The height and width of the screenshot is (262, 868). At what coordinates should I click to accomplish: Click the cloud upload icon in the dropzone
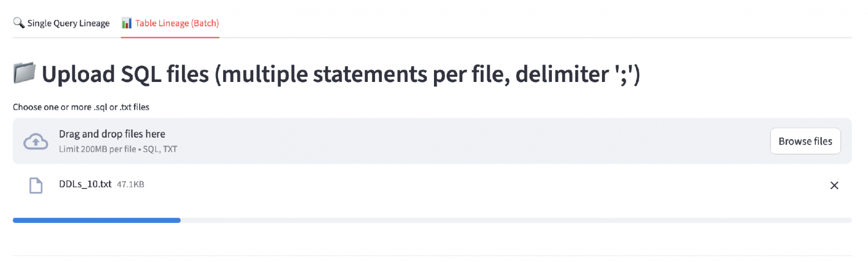[x=36, y=142]
